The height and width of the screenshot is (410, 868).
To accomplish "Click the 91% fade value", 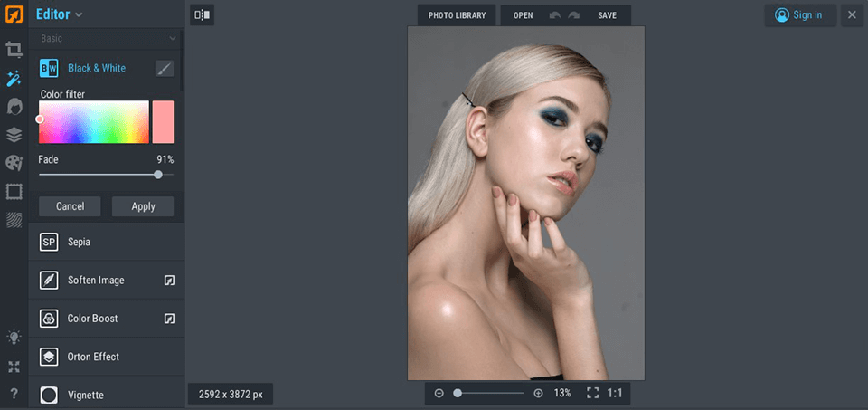I will click(165, 159).
